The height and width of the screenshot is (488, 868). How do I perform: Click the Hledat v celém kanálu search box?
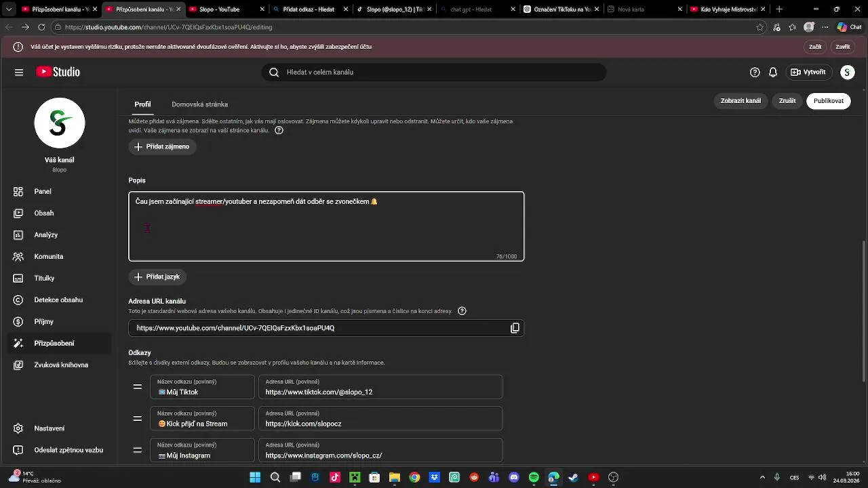(x=434, y=73)
